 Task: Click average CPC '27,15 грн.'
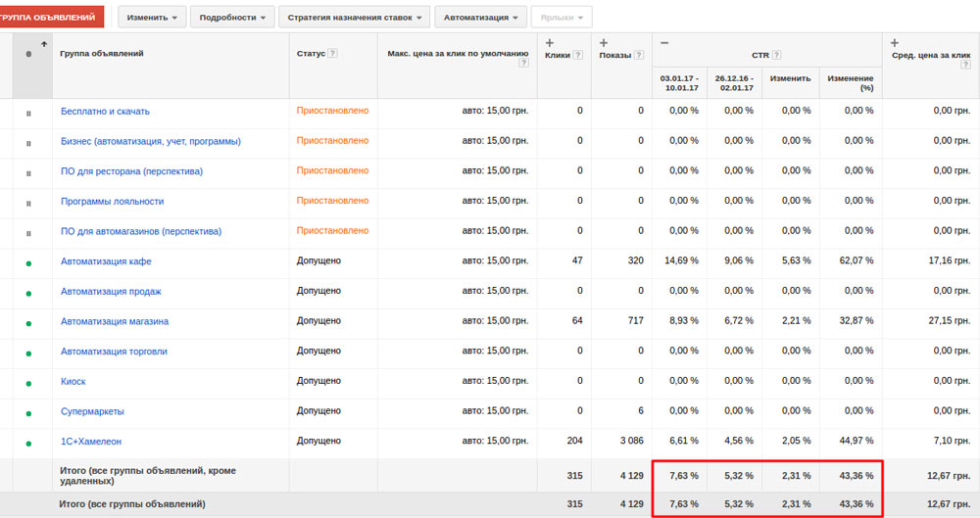tap(950, 320)
